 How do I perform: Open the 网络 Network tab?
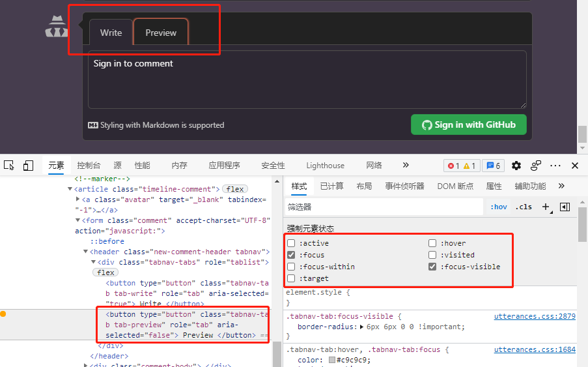click(x=374, y=166)
